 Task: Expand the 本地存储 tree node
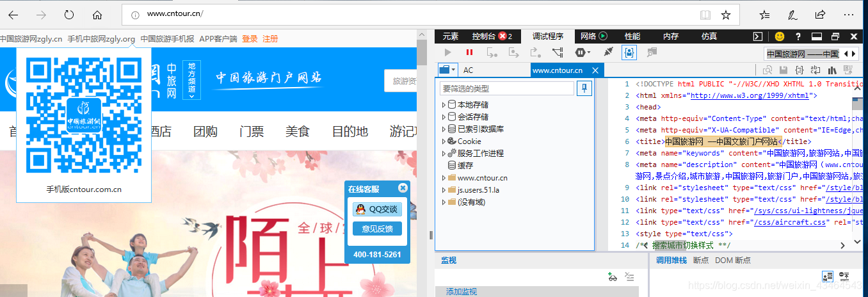coord(444,105)
